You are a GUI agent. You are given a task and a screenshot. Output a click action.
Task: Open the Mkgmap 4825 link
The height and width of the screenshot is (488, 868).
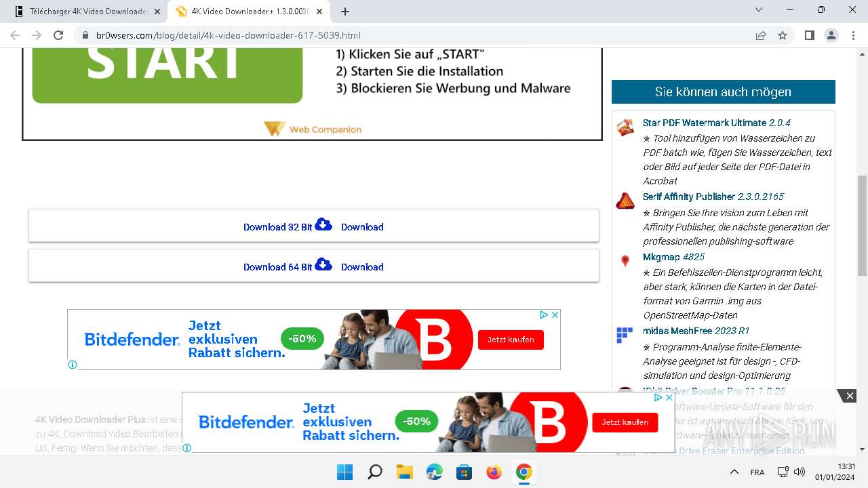pyautogui.click(x=673, y=257)
